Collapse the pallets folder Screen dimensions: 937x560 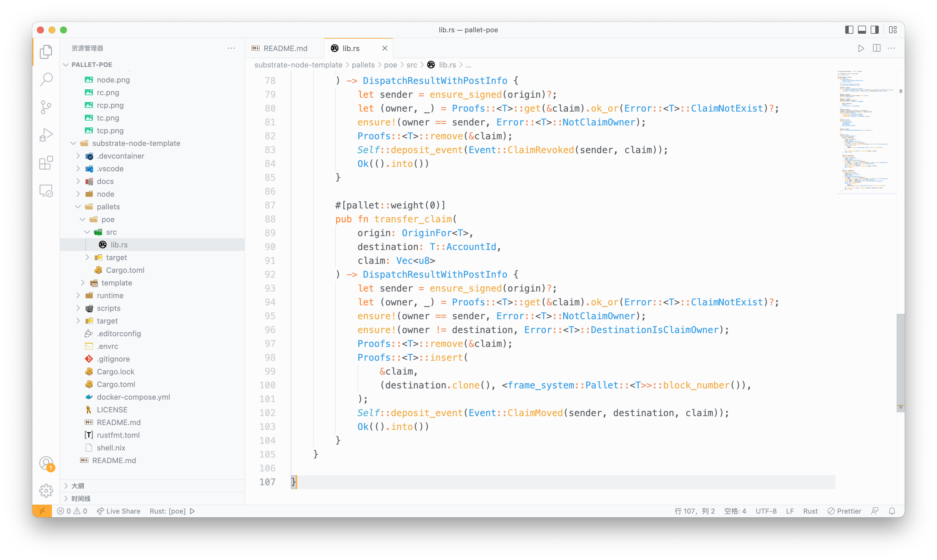108,206
